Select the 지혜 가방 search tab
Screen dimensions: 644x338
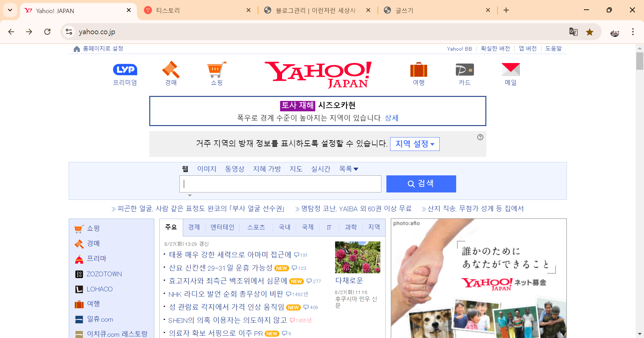(x=267, y=169)
